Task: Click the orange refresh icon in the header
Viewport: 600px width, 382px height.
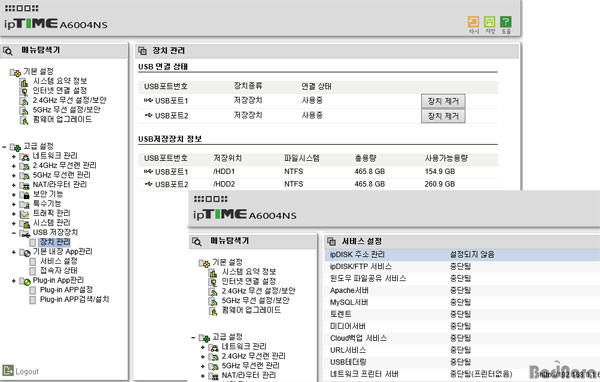Action: (x=473, y=22)
